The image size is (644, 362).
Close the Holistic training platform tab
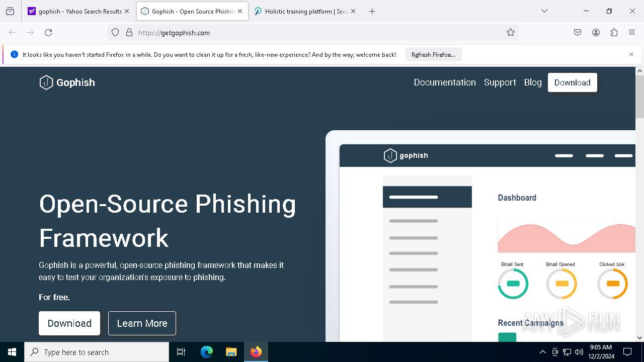(x=353, y=11)
